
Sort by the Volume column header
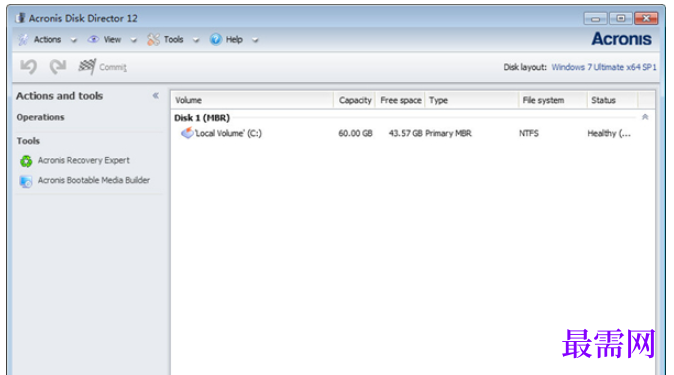tap(252, 100)
